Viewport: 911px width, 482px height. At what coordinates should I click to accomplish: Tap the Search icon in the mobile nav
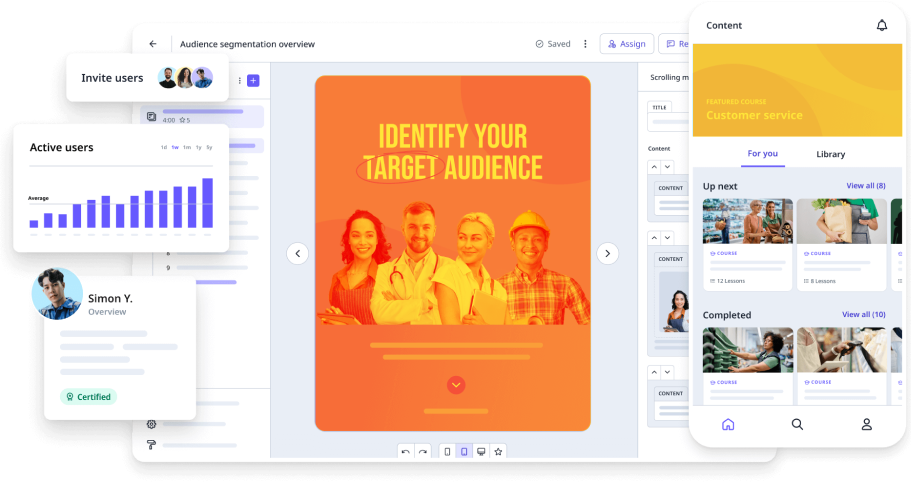797,424
